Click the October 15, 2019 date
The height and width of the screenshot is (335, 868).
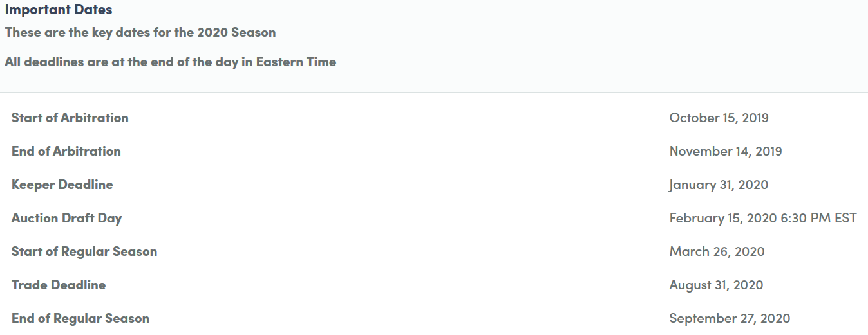click(x=719, y=118)
